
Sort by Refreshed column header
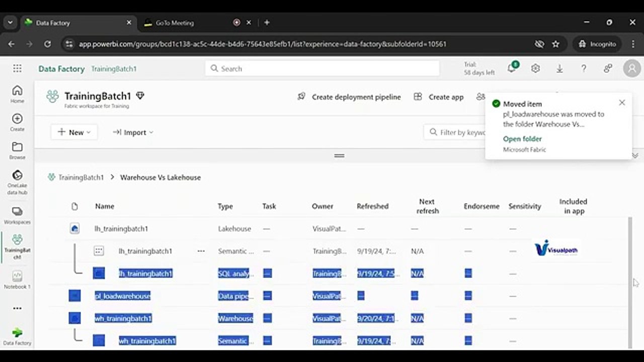click(373, 206)
